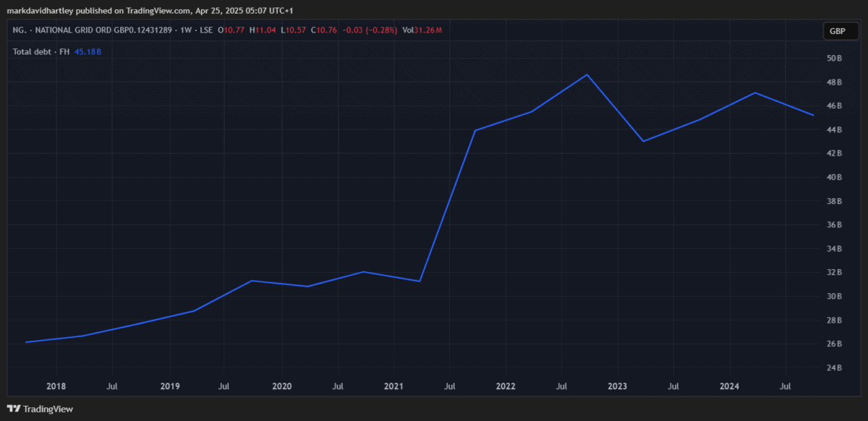This screenshot has height=421, width=868.
Task: Click the close price C10.76 value
Action: coord(323,30)
